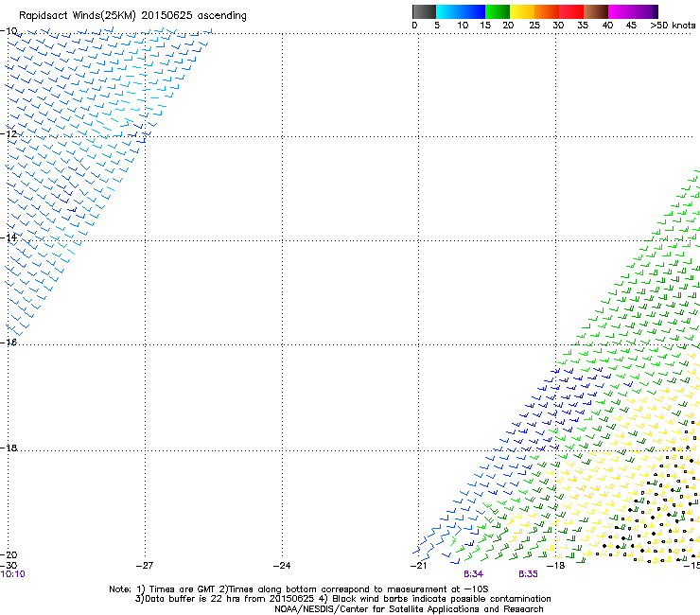Click the note line starting 'Note: 1) Times are GMT'
This screenshot has height=615, width=700.
[x=299, y=589]
